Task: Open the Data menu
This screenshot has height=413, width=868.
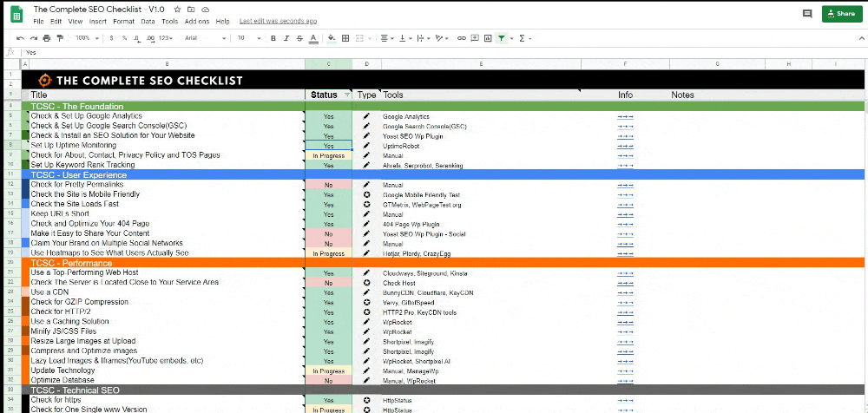Action: pyautogui.click(x=148, y=22)
